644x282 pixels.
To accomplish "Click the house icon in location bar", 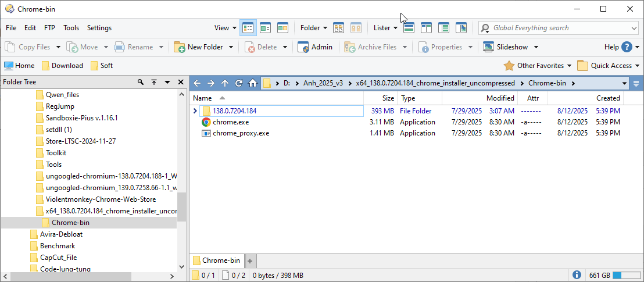I will tap(253, 83).
